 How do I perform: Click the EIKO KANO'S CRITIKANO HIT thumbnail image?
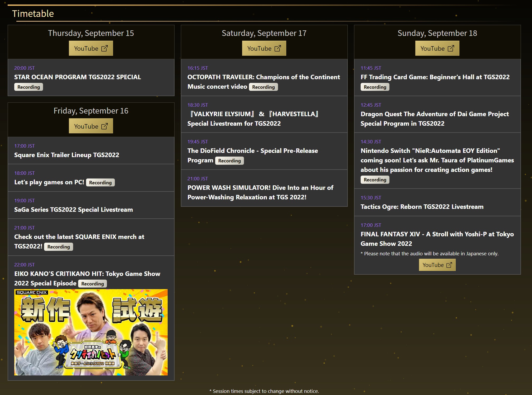pos(91,332)
